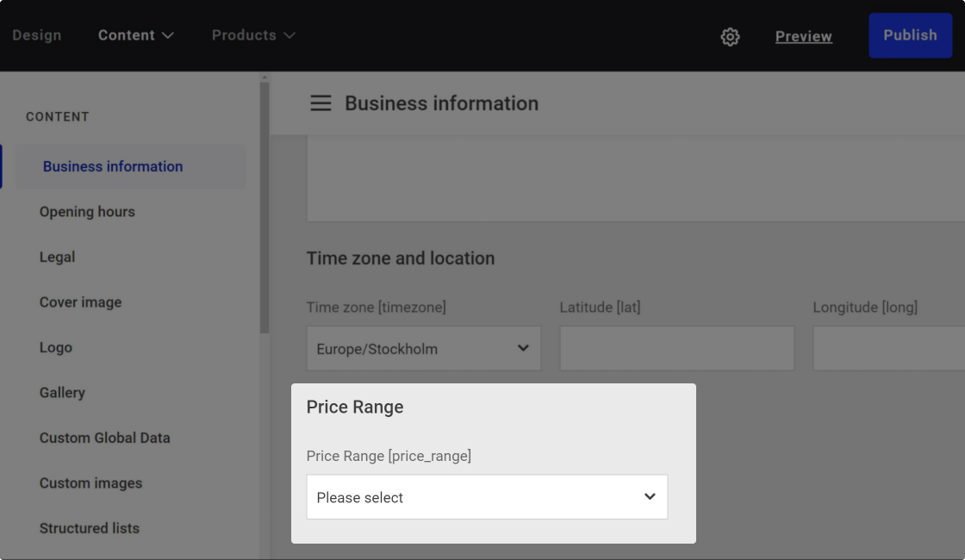The height and width of the screenshot is (560, 965).
Task: Click the Latitude input field
Action: coord(677,348)
